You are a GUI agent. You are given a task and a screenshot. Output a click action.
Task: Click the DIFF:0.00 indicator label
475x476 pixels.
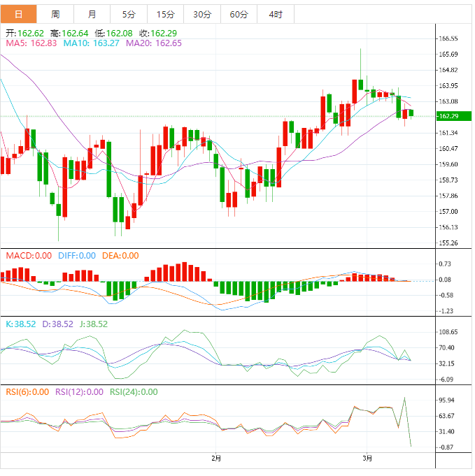pyautogui.click(x=77, y=256)
